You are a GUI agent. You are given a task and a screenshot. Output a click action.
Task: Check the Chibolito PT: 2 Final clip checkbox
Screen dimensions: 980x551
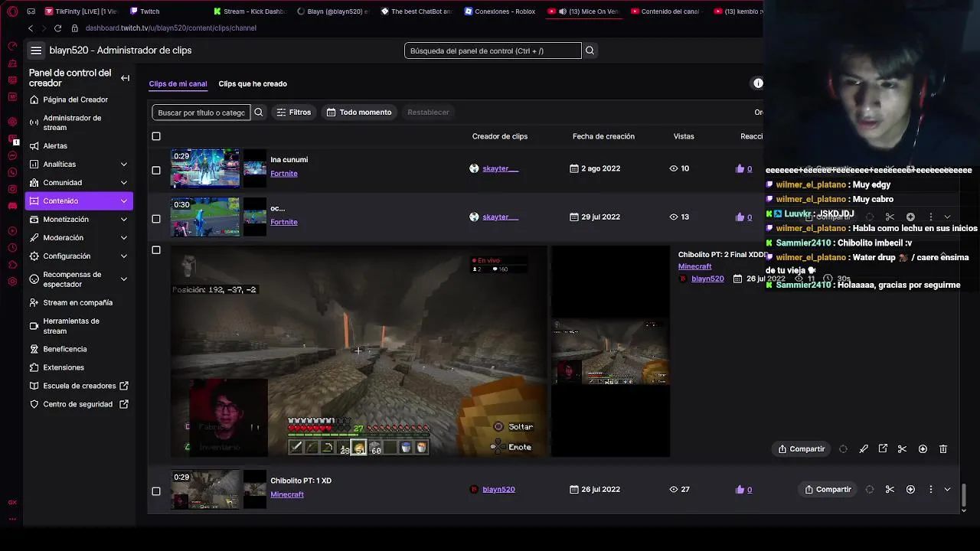[156, 250]
